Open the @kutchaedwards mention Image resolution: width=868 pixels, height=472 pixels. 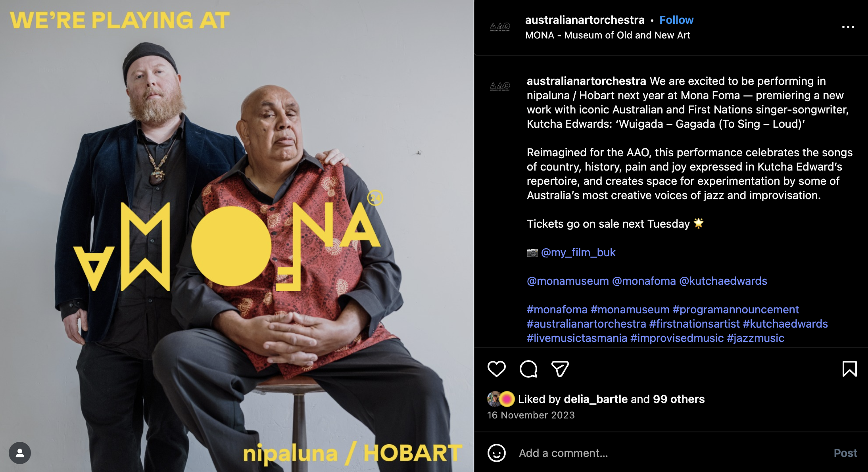pos(723,281)
